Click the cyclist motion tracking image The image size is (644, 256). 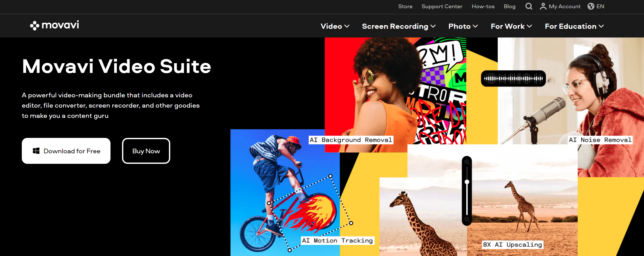(x=285, y=193)
